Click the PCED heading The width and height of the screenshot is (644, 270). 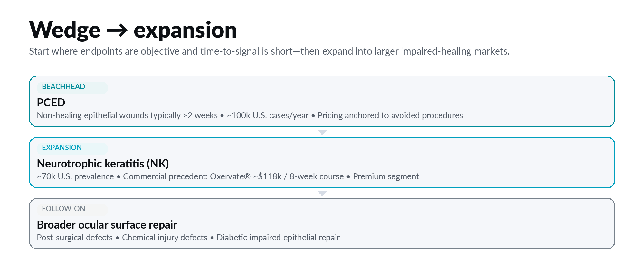[x=51, y=103]
